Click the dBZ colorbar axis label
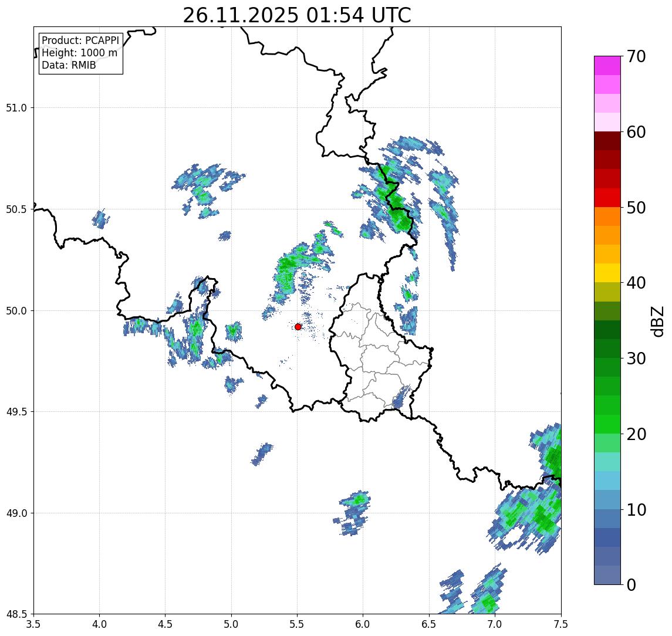The height and width of the screenshot is (636, 672). tap(657, 322)
